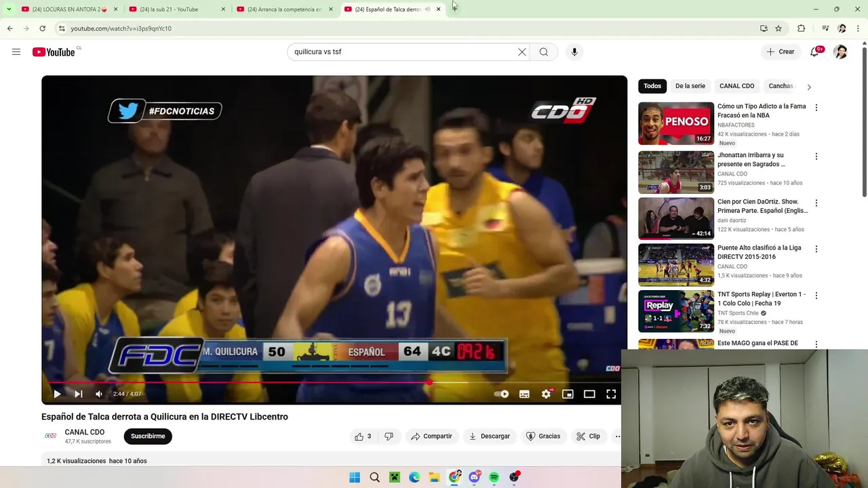
Task: Switch to 'Arranca la competencia' browser tab
Action: point(284,9)
